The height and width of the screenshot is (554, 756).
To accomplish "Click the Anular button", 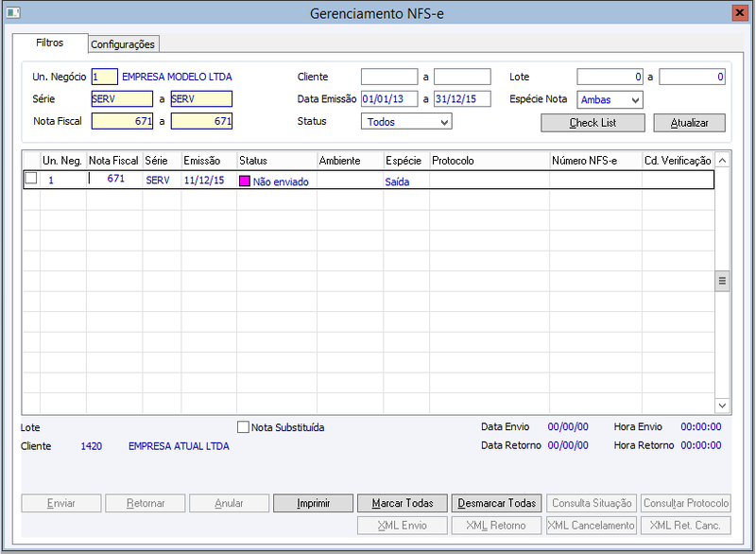I will click(229, 503).
